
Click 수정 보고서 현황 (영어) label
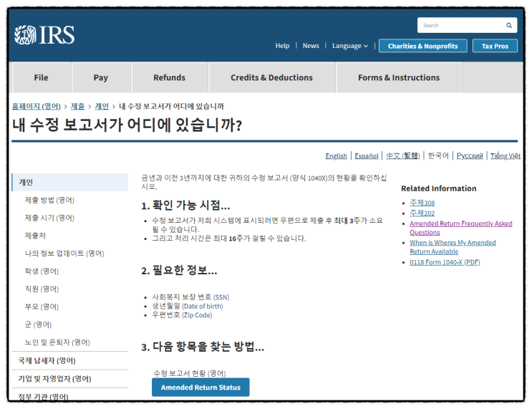190,373
